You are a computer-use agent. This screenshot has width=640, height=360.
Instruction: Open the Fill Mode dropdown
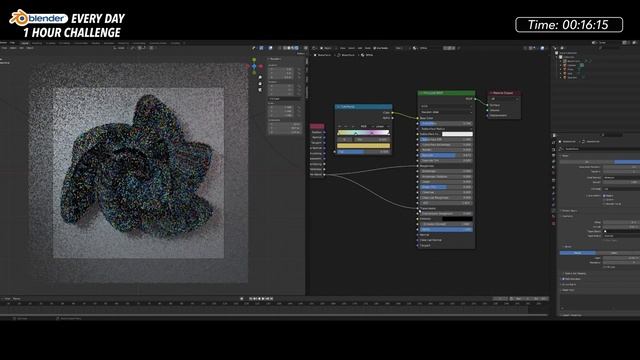pos(621,189)
